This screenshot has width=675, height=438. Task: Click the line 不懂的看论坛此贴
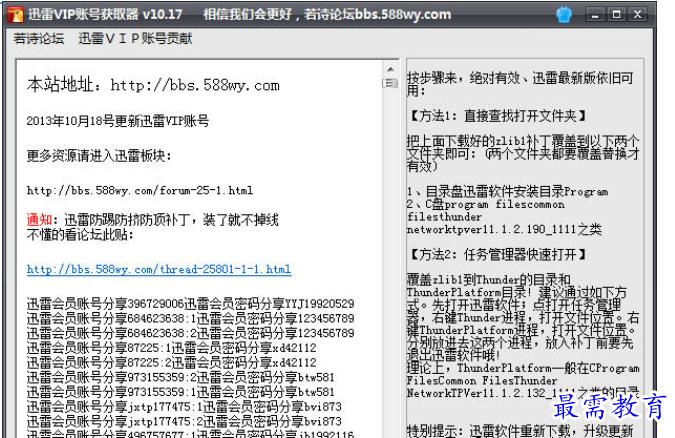click(x=80, y=235)
